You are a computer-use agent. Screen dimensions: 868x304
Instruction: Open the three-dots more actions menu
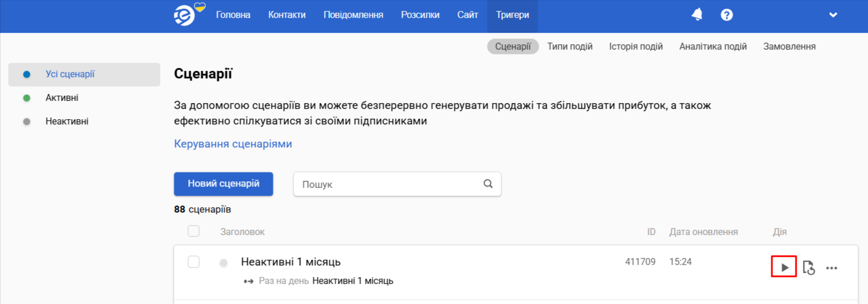coord(832,268)
